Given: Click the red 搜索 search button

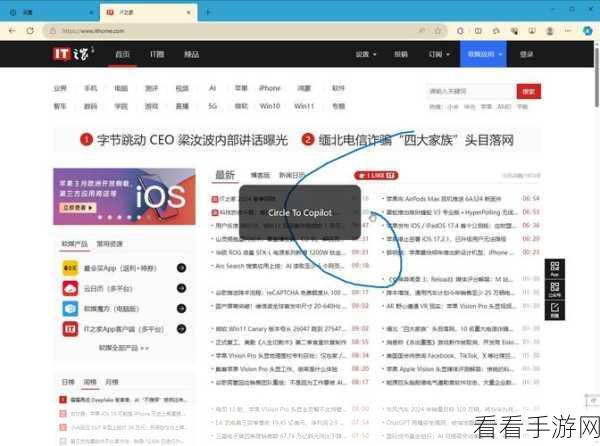Looking at the screenshot, I should click(x=528, y=91).
